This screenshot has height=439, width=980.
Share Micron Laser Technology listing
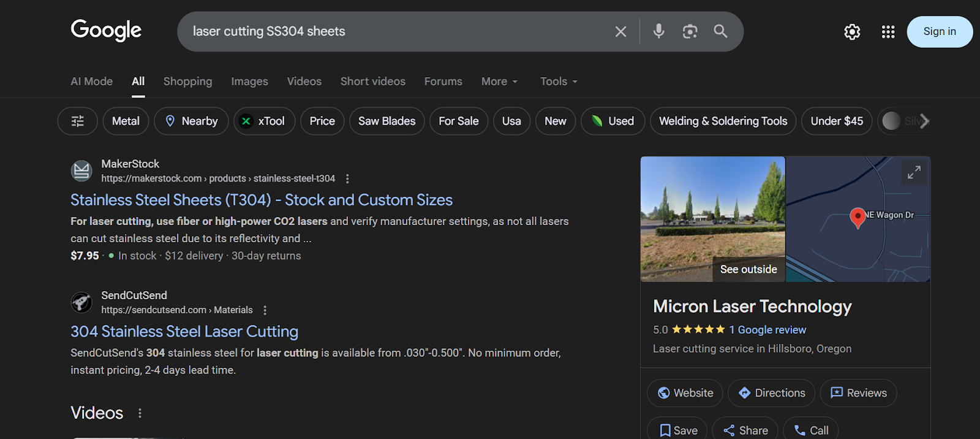point(745,429)
